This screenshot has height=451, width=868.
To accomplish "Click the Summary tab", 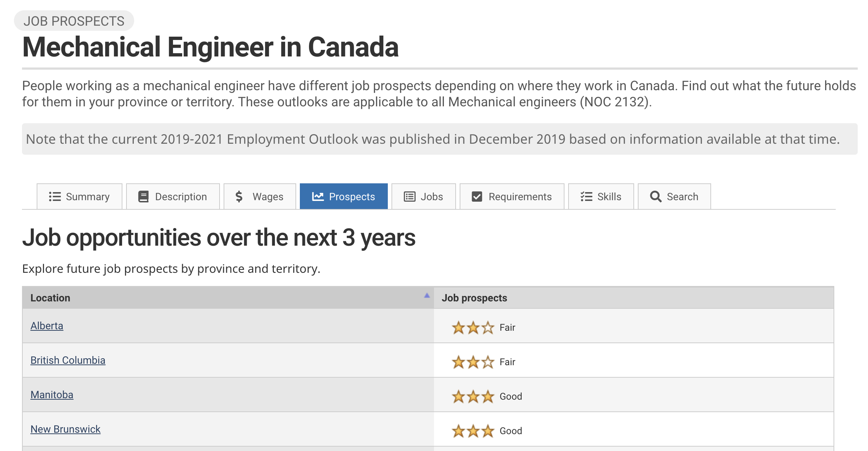I will click(x=80, y=197).
